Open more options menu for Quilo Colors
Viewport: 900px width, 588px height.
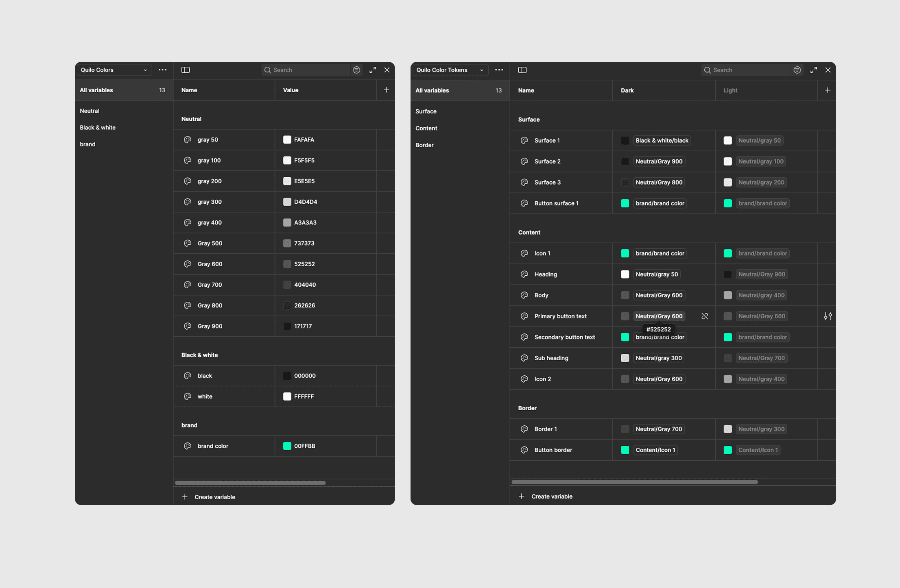[162, 70]
